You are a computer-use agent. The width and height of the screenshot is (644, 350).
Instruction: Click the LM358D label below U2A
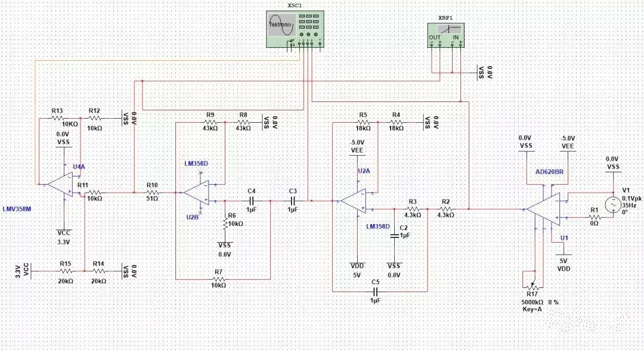coord(377,227)
